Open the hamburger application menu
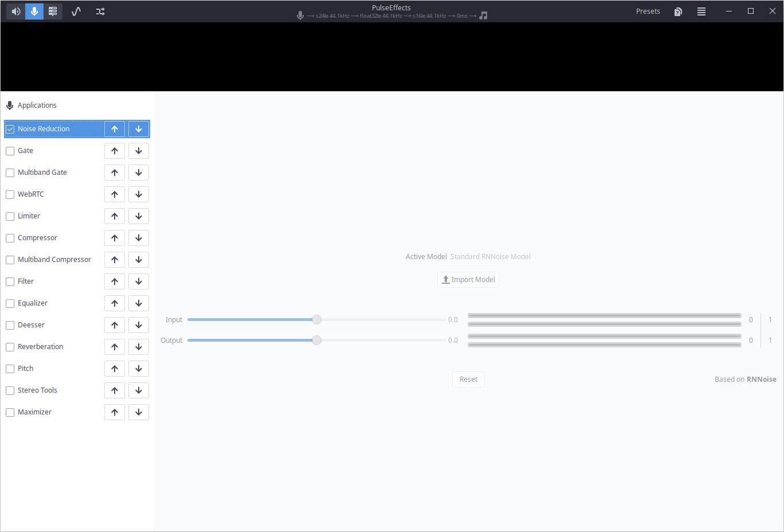 pyautogui.click(x=701, y=11)
